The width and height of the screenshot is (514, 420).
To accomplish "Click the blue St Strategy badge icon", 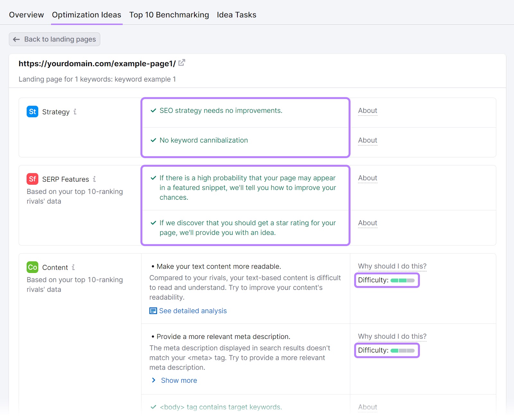I will point(32,111).
